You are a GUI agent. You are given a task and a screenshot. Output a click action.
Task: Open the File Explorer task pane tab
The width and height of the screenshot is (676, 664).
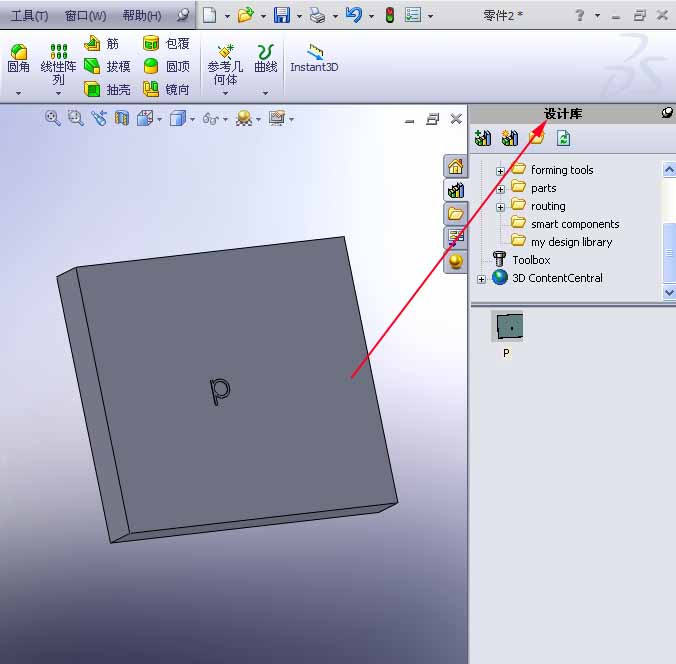[x=456, y=213]
